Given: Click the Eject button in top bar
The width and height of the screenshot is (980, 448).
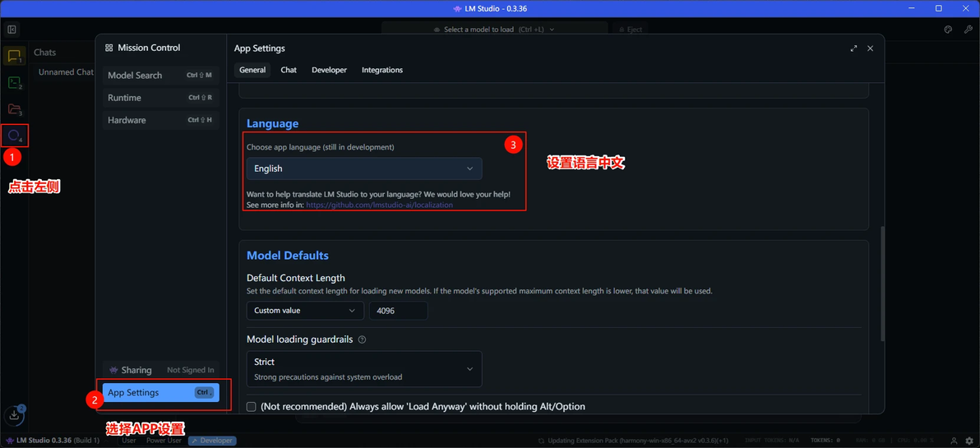Looking at the screenshot, I should point(630,30).
